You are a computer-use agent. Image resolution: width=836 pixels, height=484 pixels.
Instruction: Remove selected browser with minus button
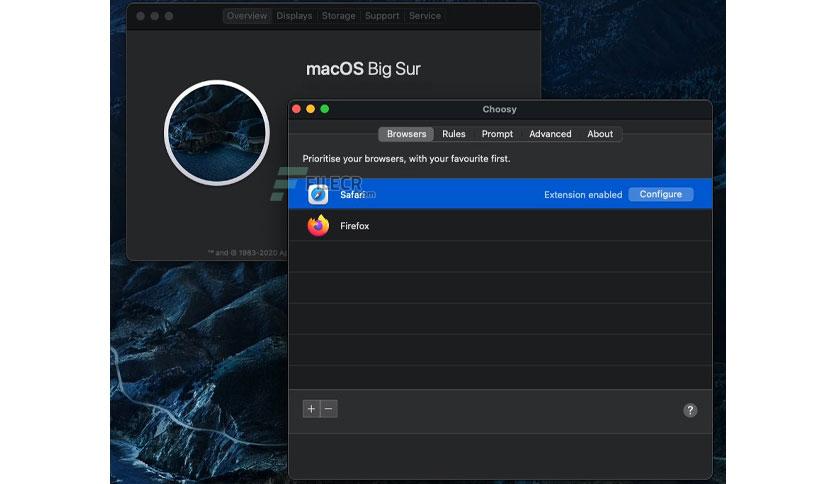pos(329,409)
